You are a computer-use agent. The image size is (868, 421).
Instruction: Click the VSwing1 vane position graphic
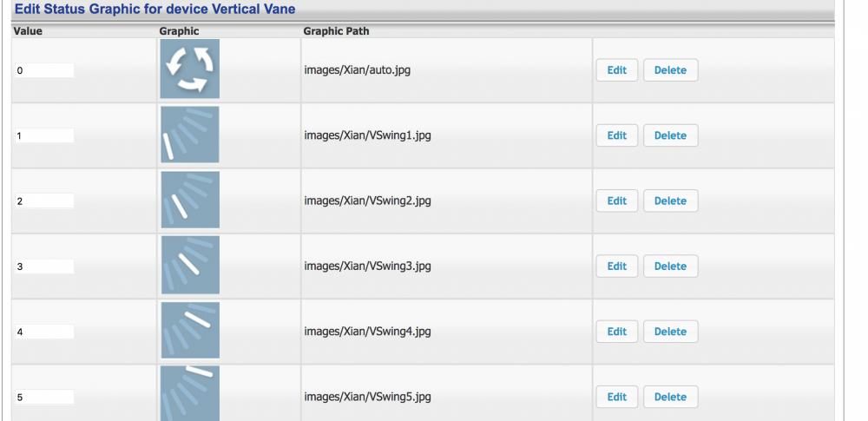(x=189, y=135)
